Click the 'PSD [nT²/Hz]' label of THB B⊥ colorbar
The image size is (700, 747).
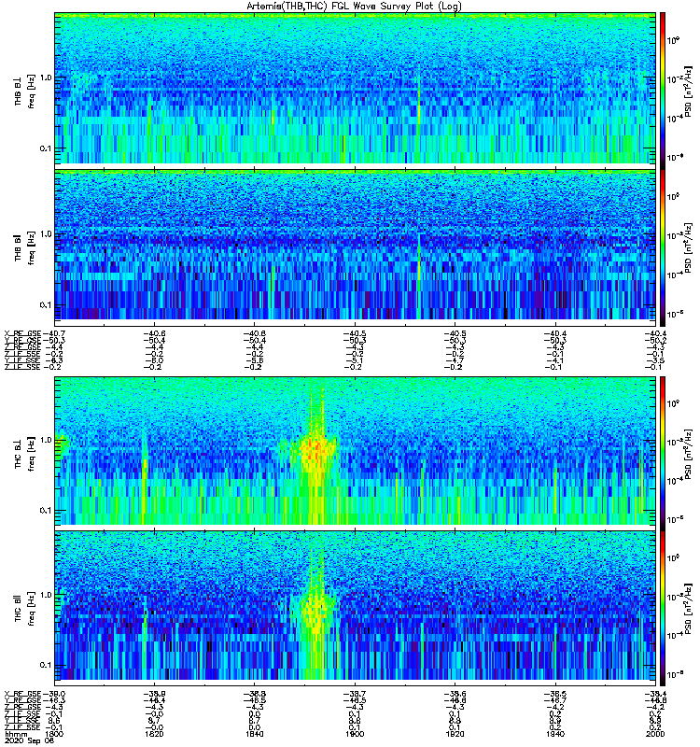pos(688,91)
